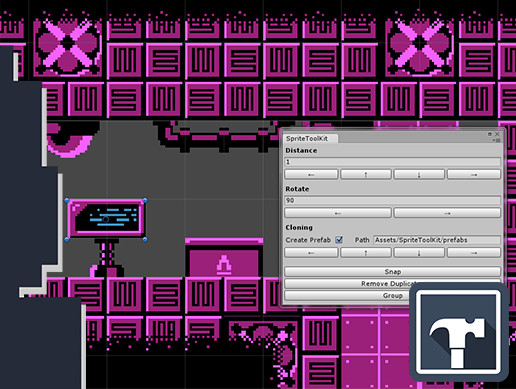Click the Snap button

392,271
